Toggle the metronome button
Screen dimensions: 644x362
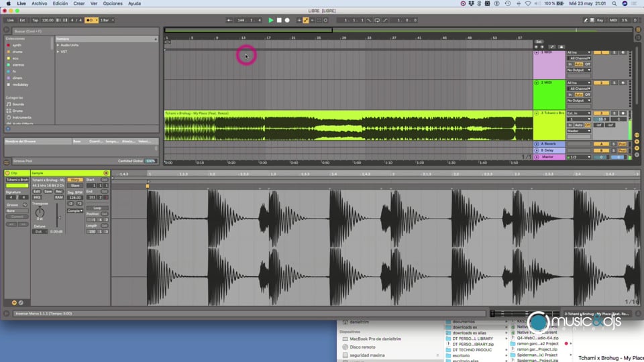[x=91, y=20]
